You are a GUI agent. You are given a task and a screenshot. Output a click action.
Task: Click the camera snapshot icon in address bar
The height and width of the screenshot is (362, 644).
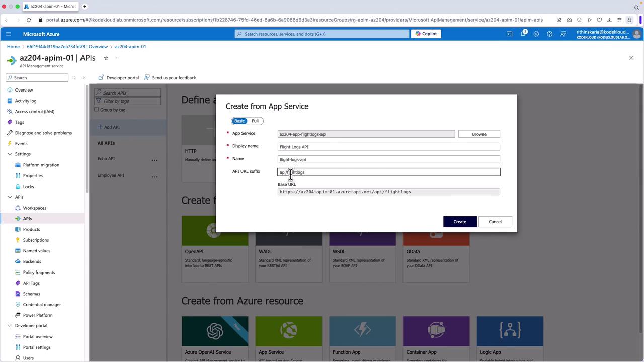pyautogui.click(x=569, y=20)
